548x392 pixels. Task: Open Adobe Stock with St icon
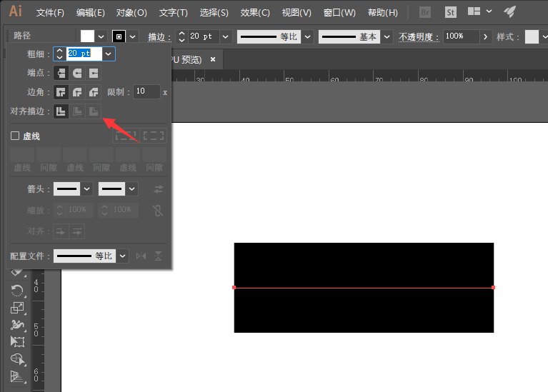click(x=451, y=13)
